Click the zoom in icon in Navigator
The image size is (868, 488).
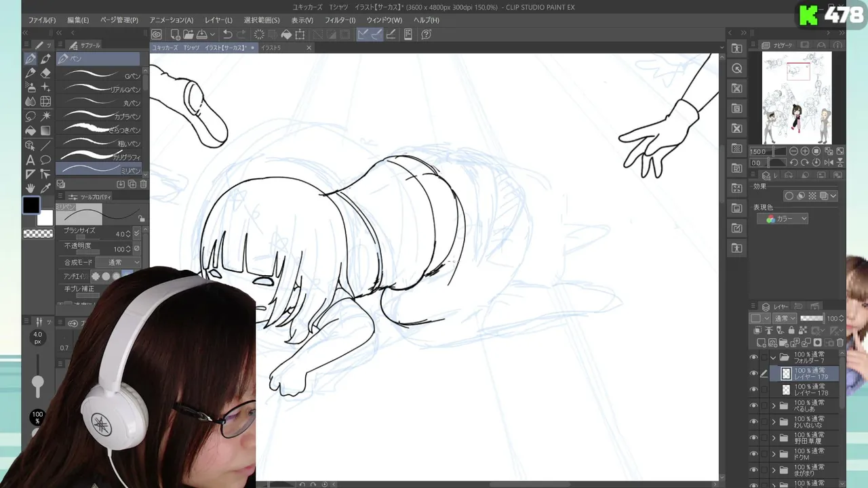click(x=805, y=151)
